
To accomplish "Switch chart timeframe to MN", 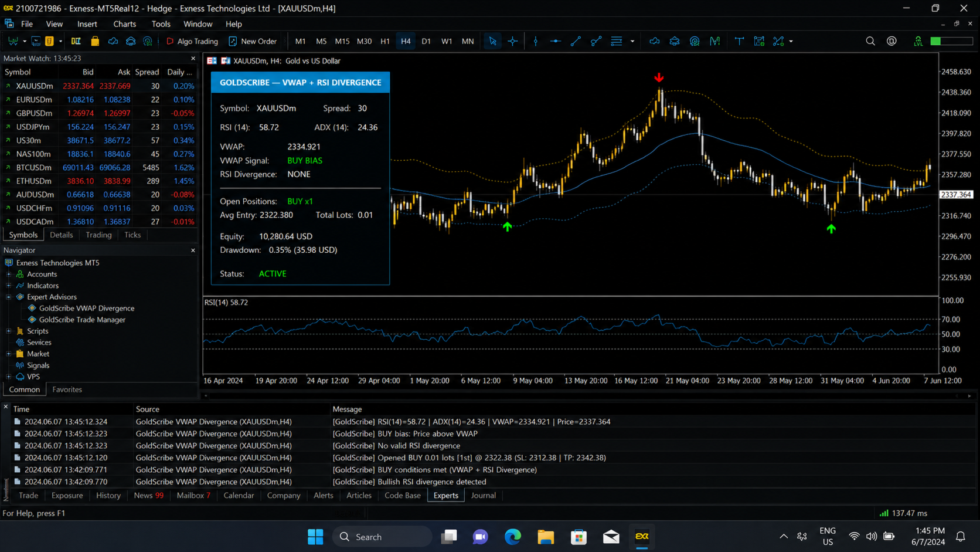I will point(468,41).
